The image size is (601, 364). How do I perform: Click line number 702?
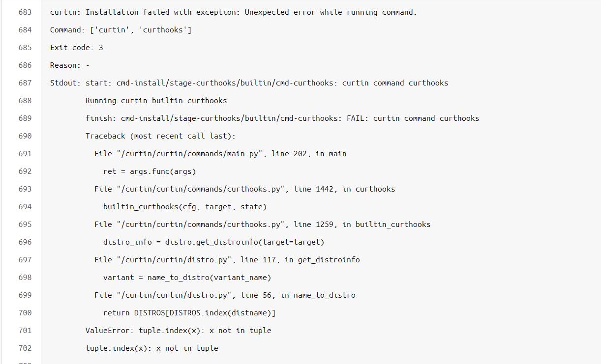point(25,348)
